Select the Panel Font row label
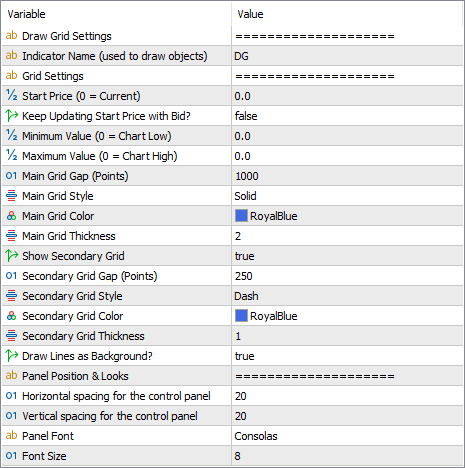 48,436
